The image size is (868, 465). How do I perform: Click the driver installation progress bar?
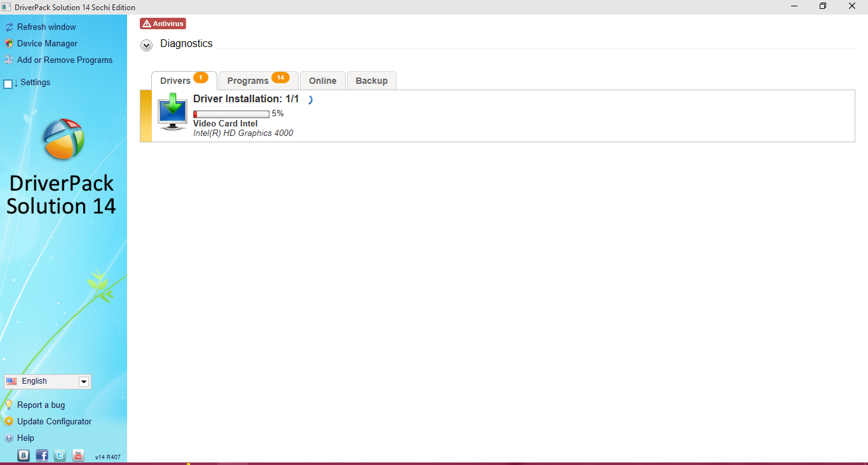click(231, 114)
